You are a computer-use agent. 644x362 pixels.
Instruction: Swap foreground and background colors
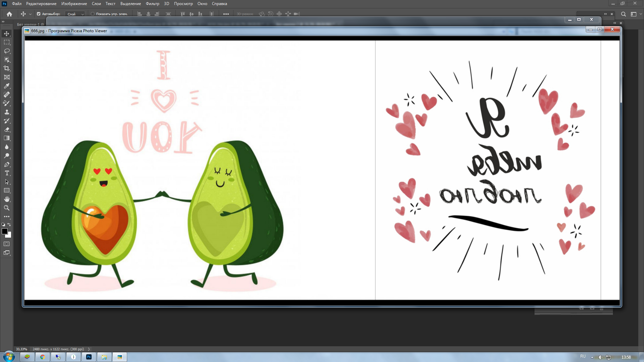9,225
